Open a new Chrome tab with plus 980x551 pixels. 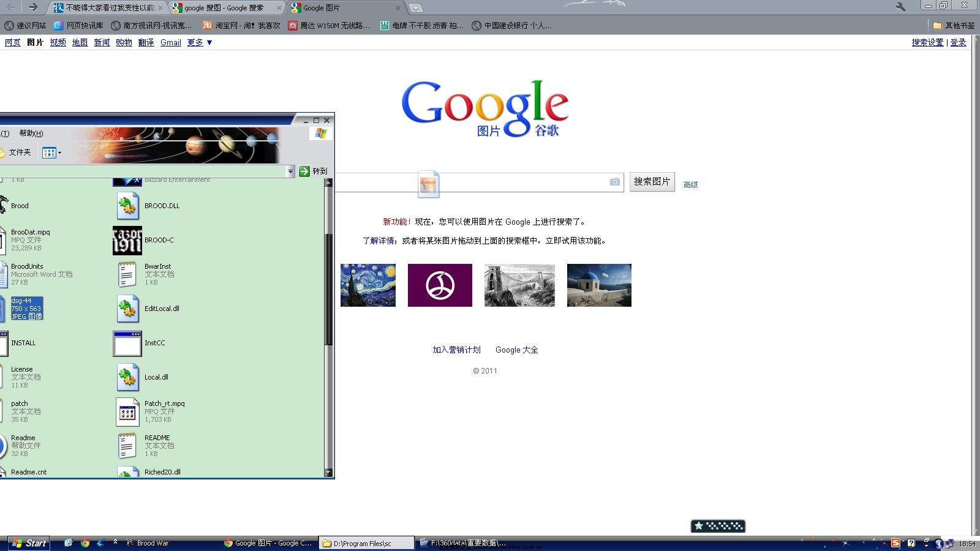point(416,8)
